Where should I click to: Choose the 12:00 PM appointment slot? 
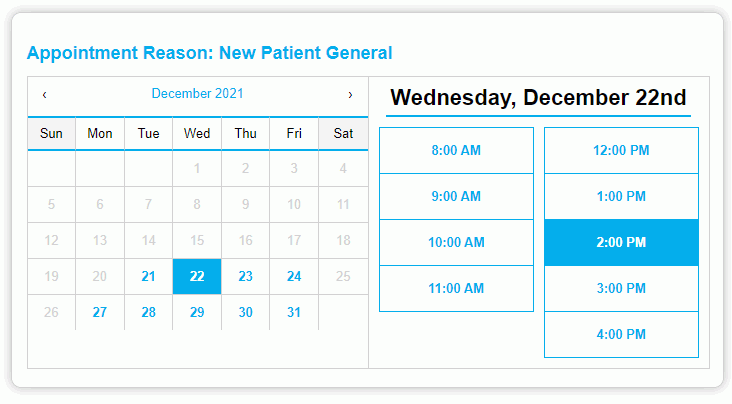pyautogui.click(x=621, y=150)
